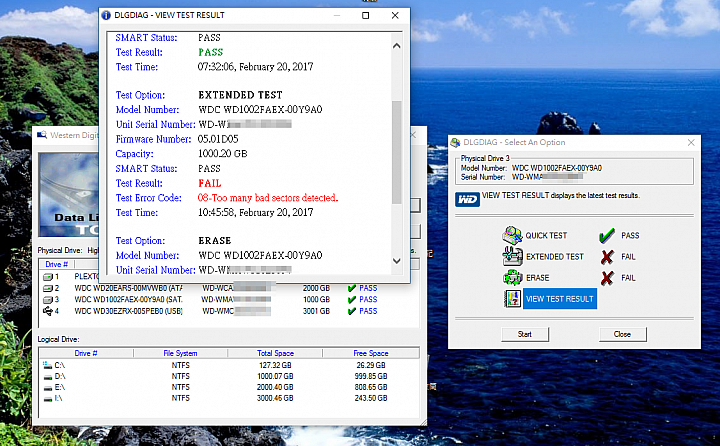Viewport: 720px width, 446px height.
Task: Click the EXTENDED TEST option label text
Action: pyautogui.click(x=555, y=257)
